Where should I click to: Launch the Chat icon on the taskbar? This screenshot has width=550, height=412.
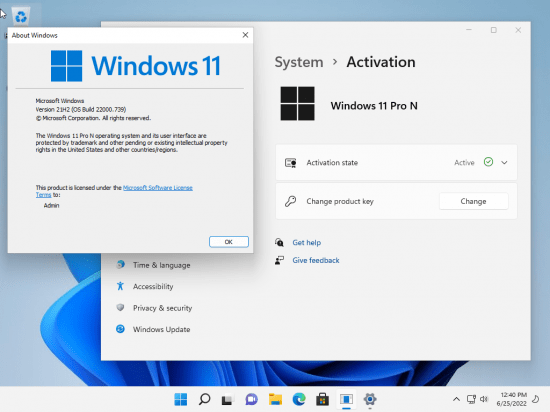click(x=251, y=399)
